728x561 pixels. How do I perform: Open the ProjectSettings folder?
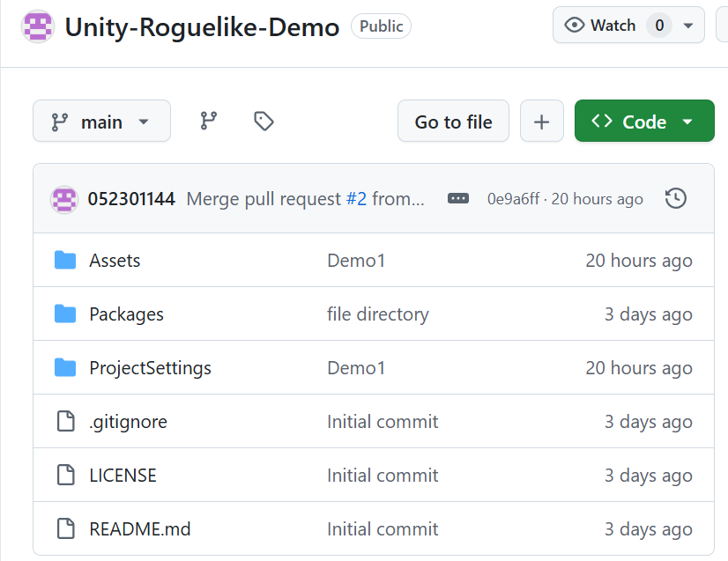tap(150, 368)
